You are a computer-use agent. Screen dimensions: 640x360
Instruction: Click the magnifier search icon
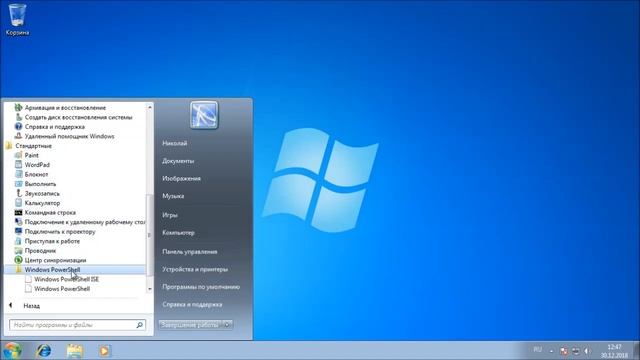coord(140,325)
